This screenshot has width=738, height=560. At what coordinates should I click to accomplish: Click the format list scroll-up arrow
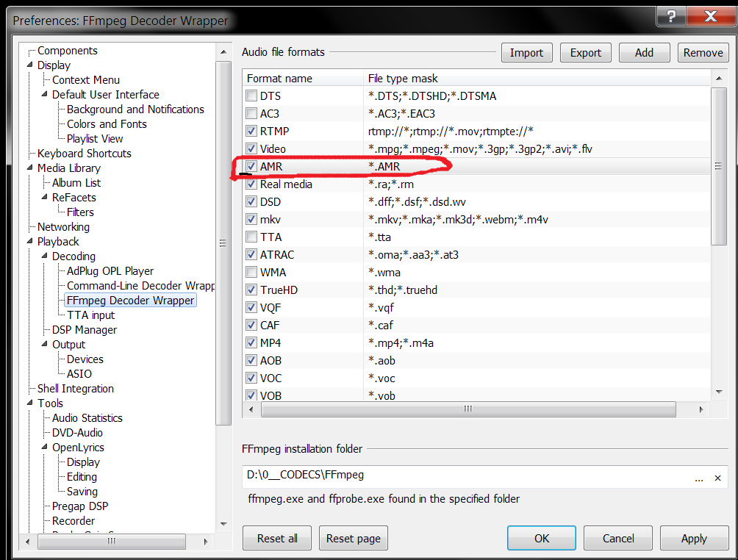click(x=718, y=78)
